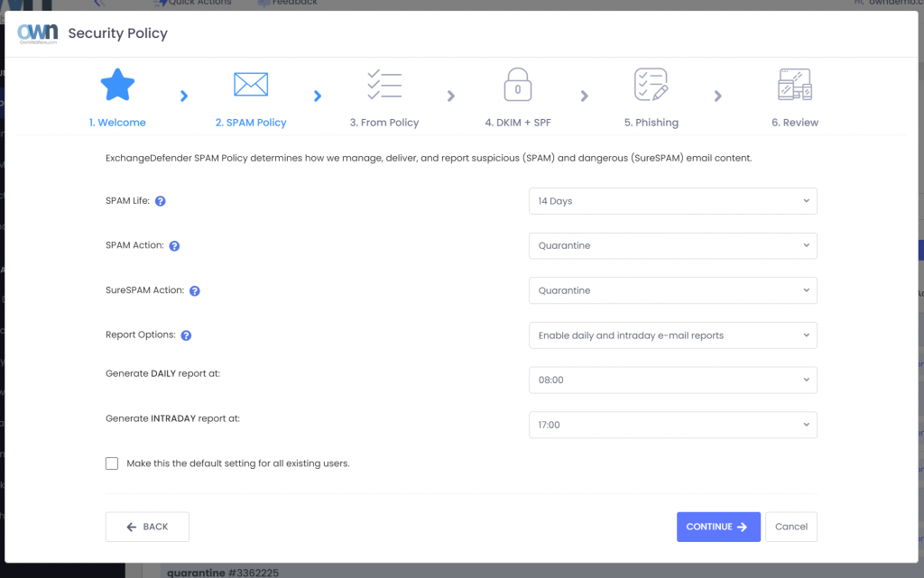Click the 'SPAM Life:' label
This screenshot has height=578, width=924.
pos(127,201)
